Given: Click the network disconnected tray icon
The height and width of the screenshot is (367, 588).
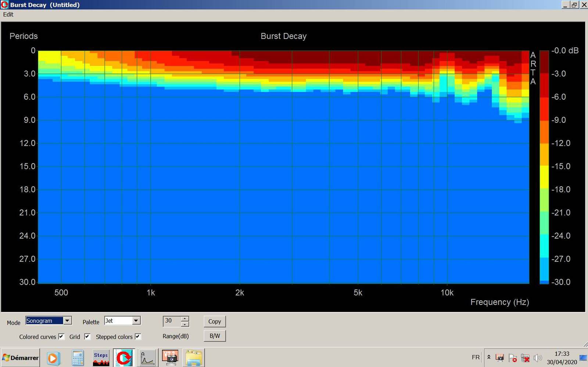Looking at the screenshot, I should [525, 358].
